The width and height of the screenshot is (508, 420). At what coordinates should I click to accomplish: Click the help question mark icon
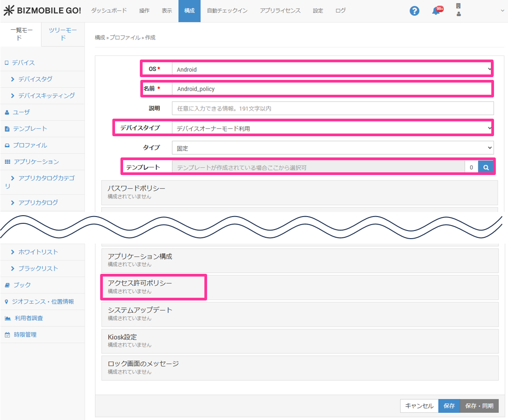click(414, 11)
